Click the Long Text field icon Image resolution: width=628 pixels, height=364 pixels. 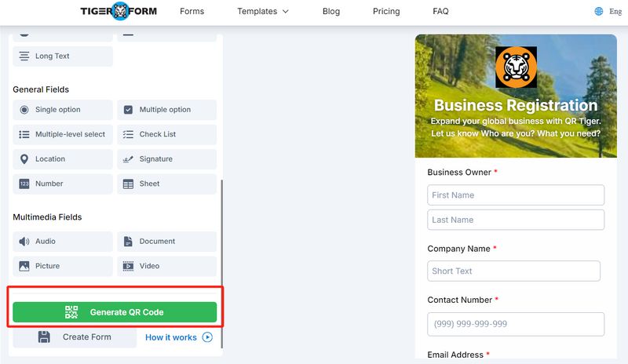[x=24, y=56]
